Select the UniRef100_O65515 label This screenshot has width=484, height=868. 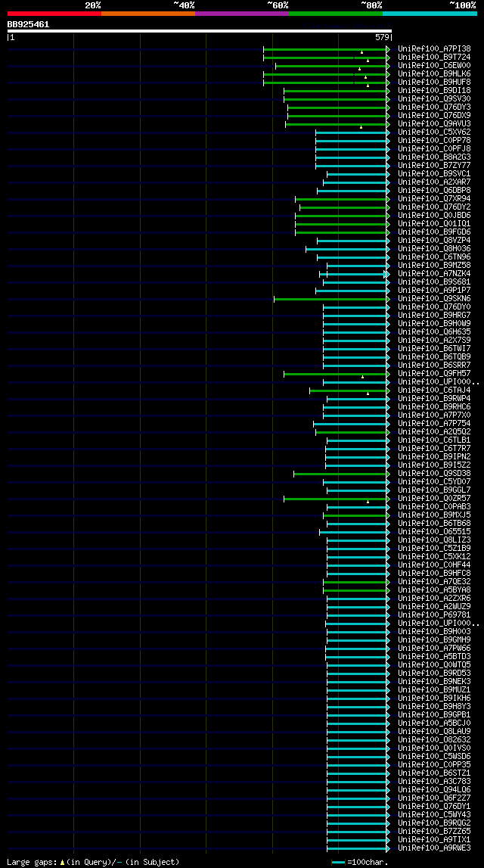(x=434, y=532)
